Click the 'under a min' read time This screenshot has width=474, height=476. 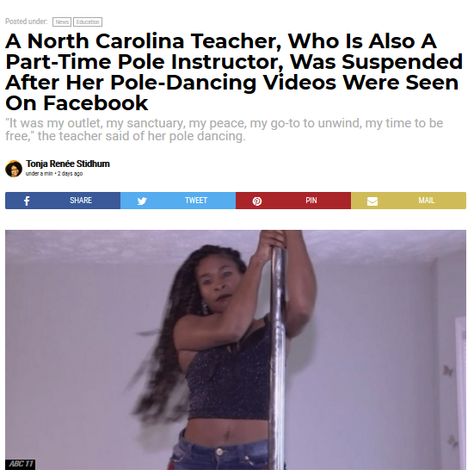[40, 174]
